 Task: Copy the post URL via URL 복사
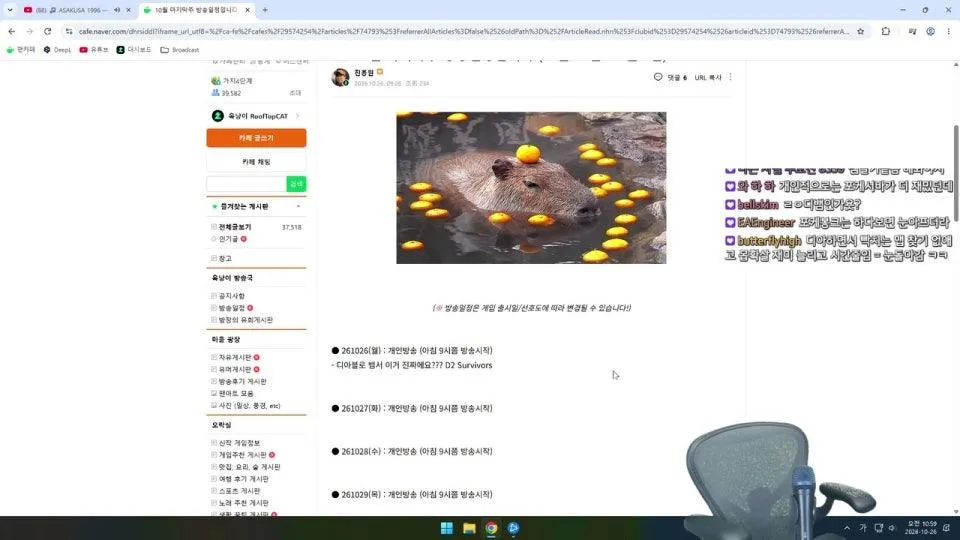pyautogui.click(x=708, y=78)
